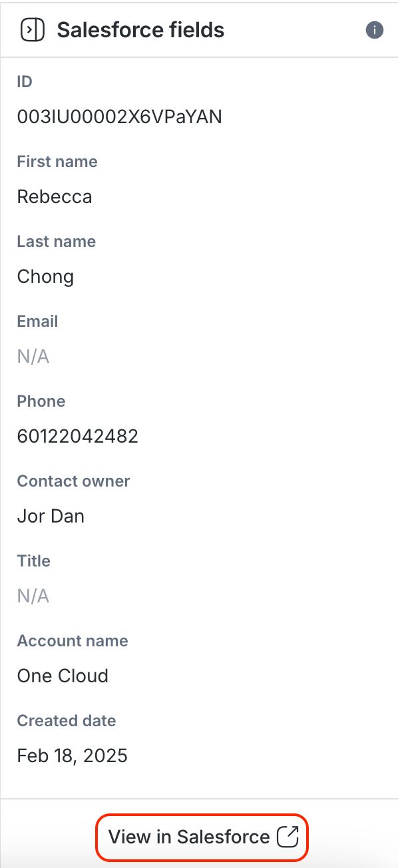Click the Contact owner field label
This screenshot has width=398, height=868.
[x=73, y=481]
